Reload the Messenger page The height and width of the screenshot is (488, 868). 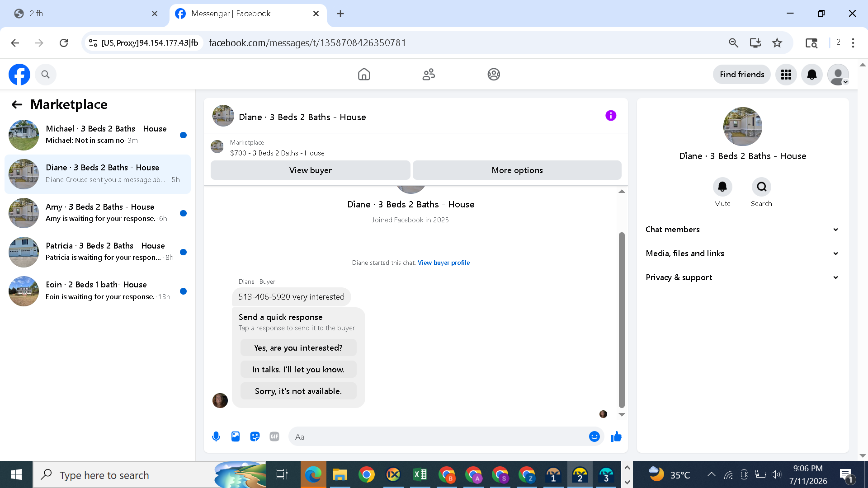click(x=64, y=43)
